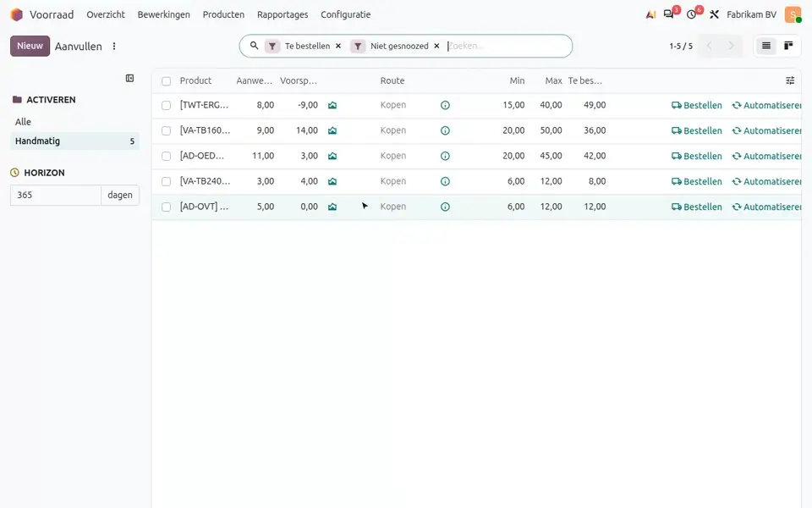
Task: Click Automatiseren for the AD-OED row
Action: pos(766,156)
